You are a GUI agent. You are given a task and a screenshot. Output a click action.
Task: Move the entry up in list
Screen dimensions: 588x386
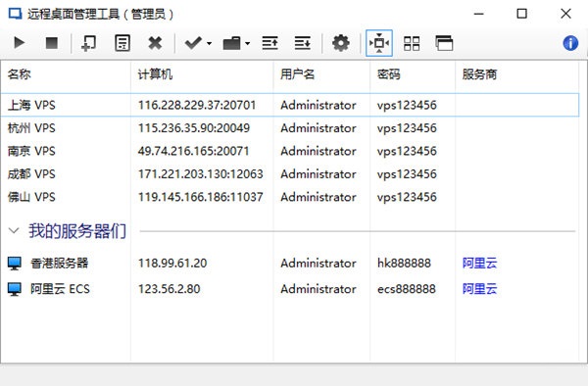270,43
